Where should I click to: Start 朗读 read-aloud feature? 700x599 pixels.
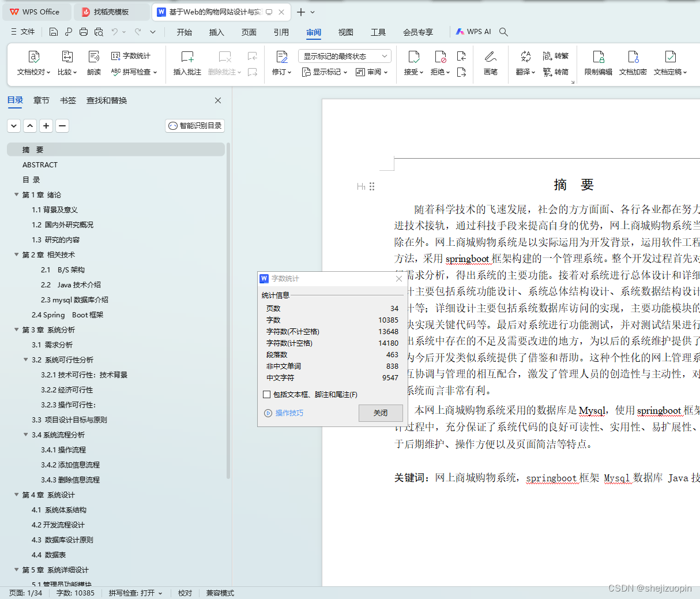93,63
